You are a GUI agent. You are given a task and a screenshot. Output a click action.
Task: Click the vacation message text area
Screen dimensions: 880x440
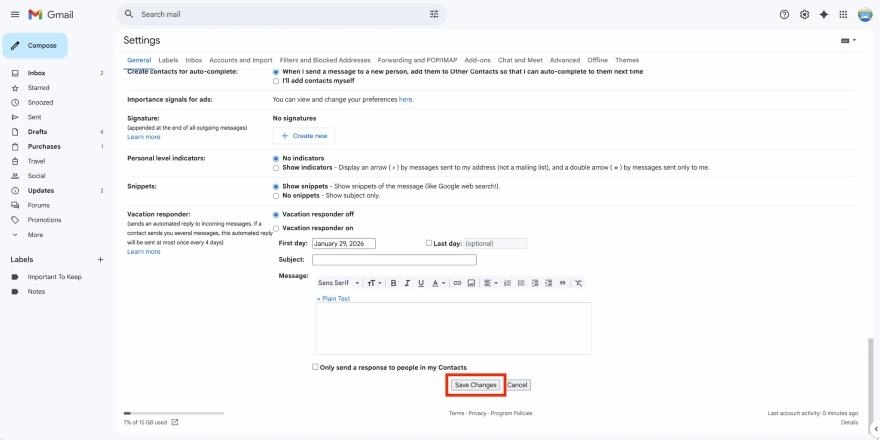pyautogui.click(x=453, y=328)
